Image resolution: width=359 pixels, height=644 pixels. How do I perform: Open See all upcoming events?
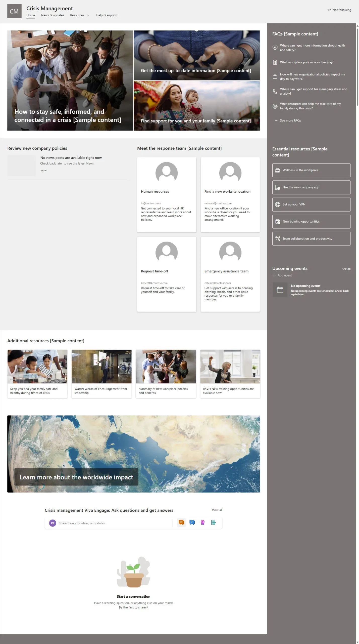(x=346, y=269)
